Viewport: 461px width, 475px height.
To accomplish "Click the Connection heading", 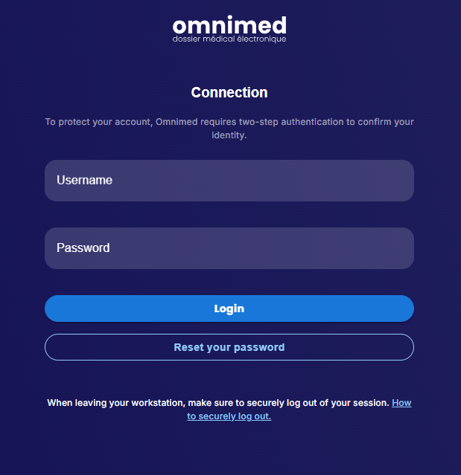I will 229,92.
